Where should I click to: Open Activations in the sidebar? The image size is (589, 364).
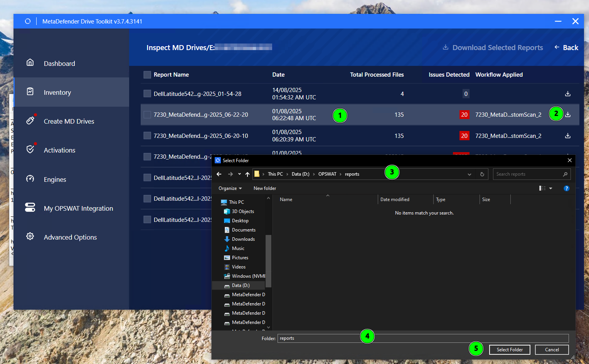point(59,150)
